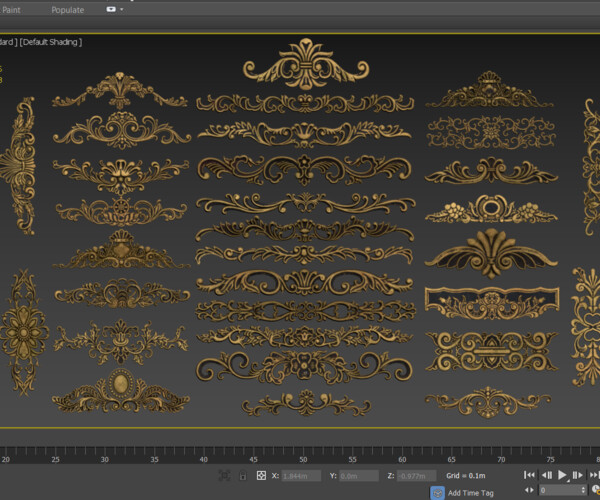Expand the ribbon display options arrow
This screenshot has height=500, width=600.
click(122, 10)
